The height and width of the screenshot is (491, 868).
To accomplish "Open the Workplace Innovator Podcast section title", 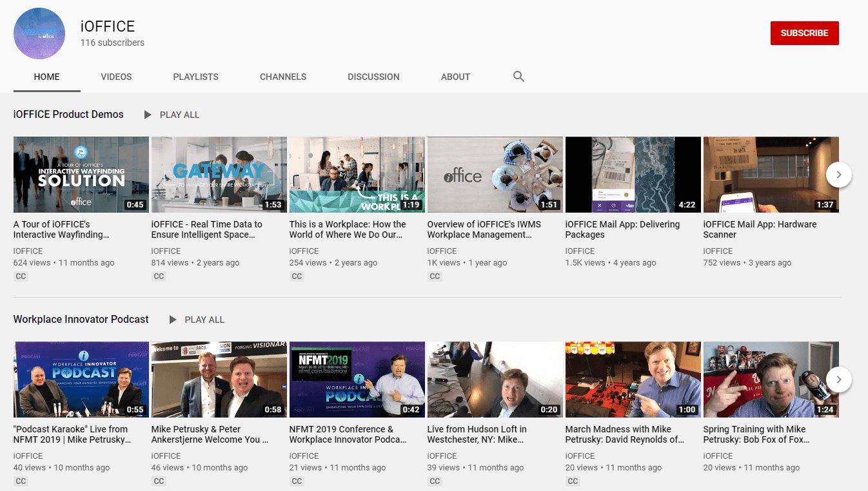I will click(81, 319).
